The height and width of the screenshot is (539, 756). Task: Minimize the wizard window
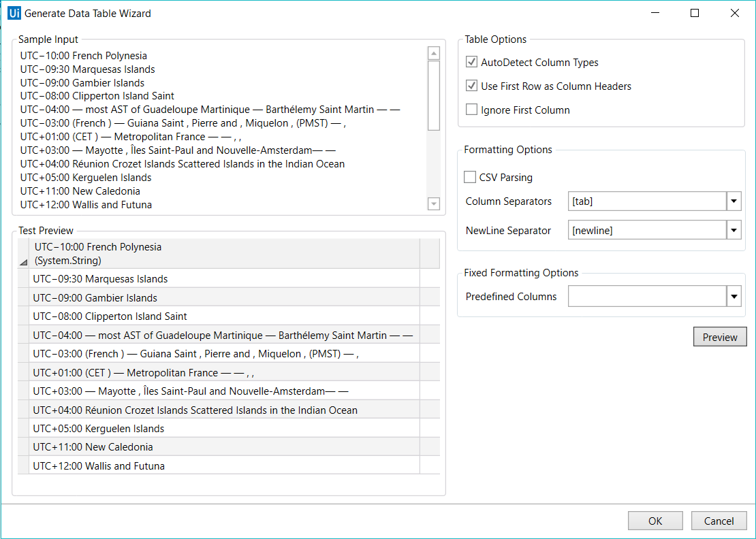pyautogui.click(x=655, y=13)
